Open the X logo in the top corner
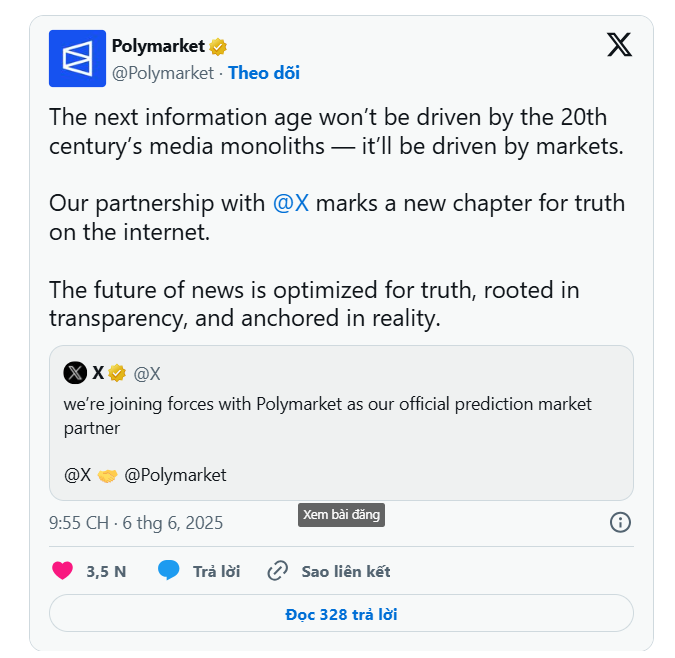The width and height of the screenshot is (675, 658). click(x=619, y=45)
